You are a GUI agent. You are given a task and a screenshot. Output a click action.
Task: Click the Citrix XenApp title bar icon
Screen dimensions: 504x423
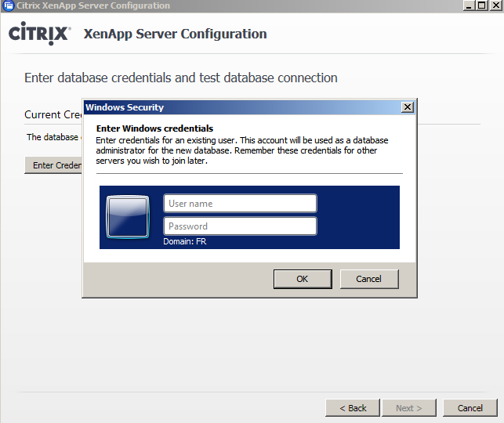9,5
